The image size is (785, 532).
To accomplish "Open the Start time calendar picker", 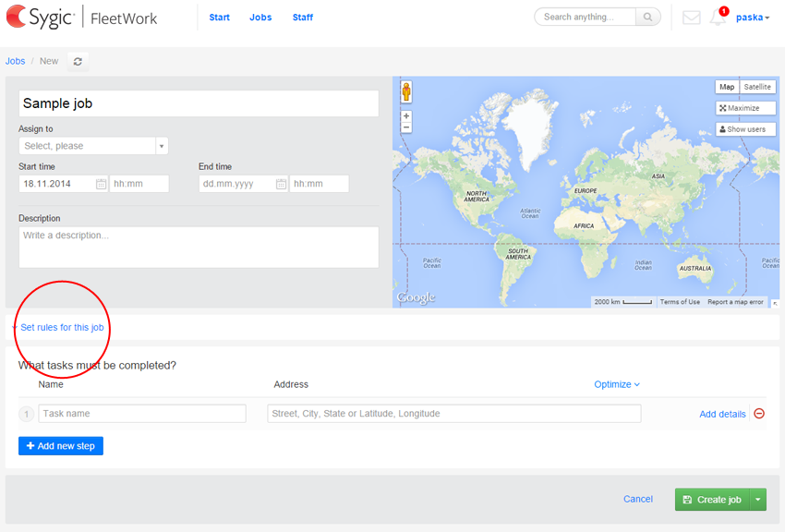I will [x=101, y=184].
